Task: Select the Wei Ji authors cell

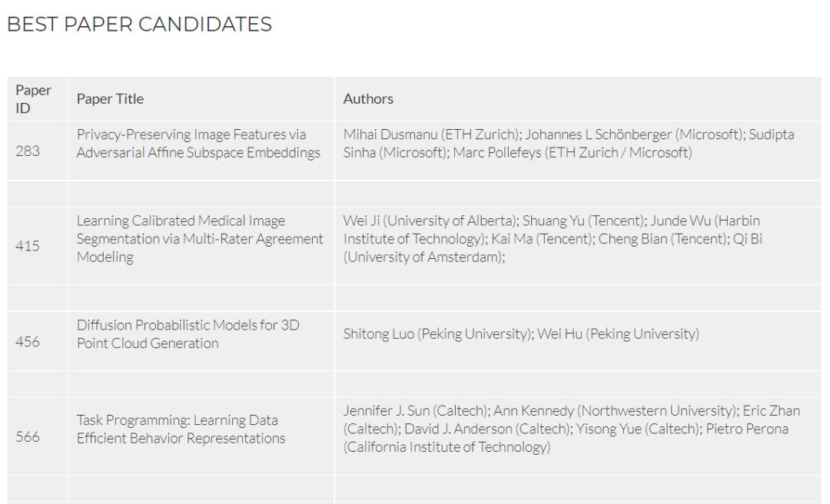Action: pos(578,246)
